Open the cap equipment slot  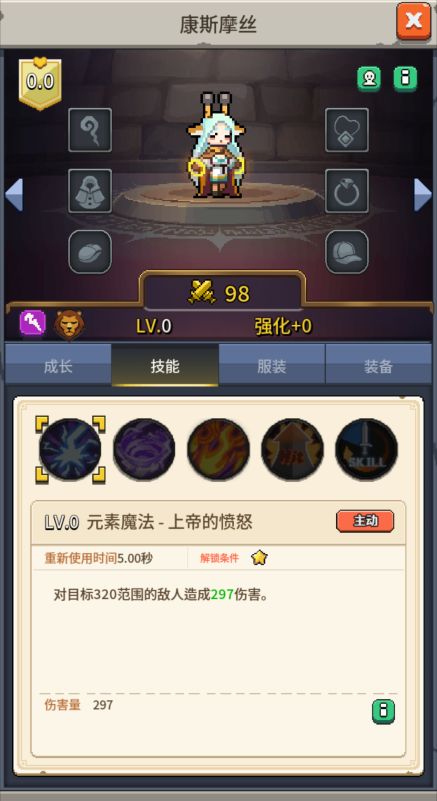tap(347, 251)
